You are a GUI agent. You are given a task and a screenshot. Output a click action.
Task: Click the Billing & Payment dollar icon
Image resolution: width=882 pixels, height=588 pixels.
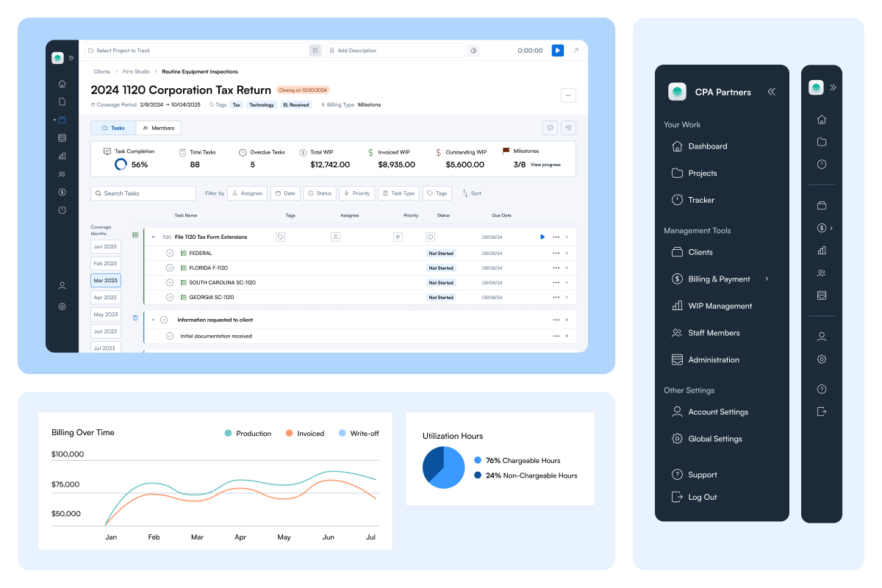pyautogui.click(x=676, y=279)
